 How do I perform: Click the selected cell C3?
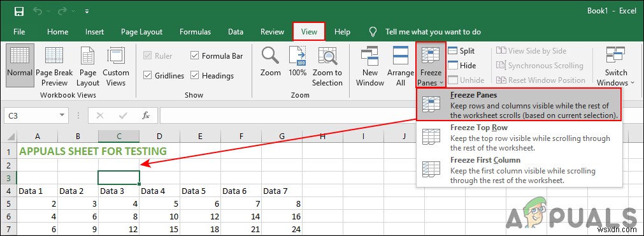point(118,177)
